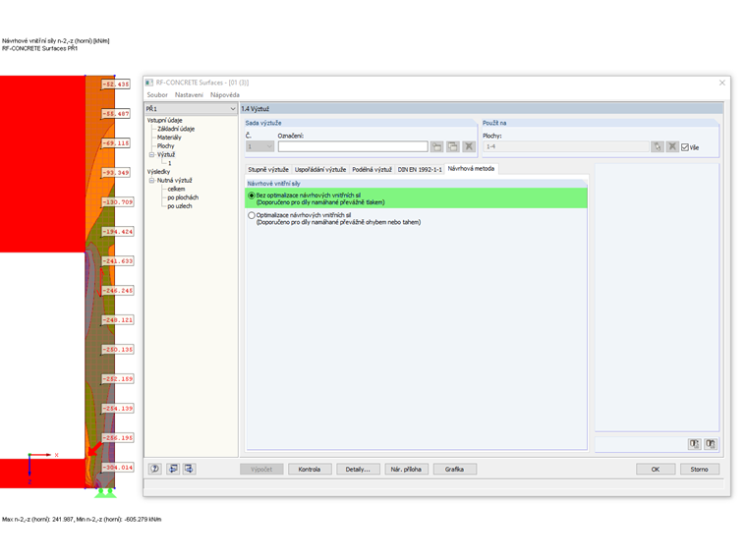Click result label -130.709 in graphic
This screenshot has height=560, width=747.
(118, 202)
